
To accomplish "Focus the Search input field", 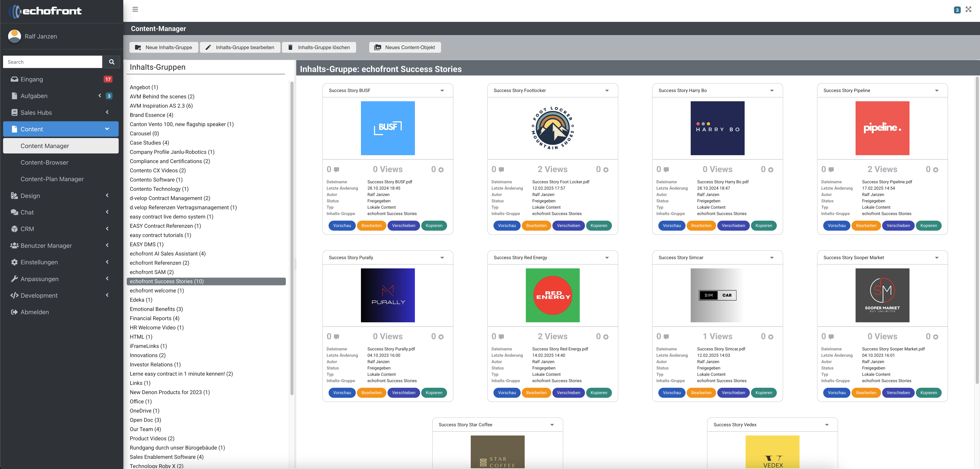I will click(53, 62).
